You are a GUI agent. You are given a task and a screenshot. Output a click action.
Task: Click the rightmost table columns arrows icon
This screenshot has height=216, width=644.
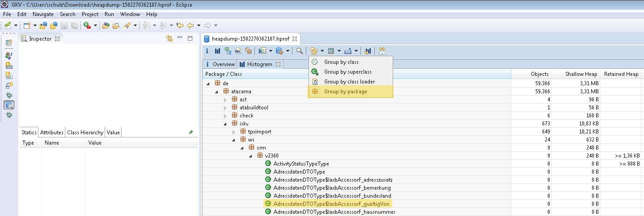pos(381,51)
